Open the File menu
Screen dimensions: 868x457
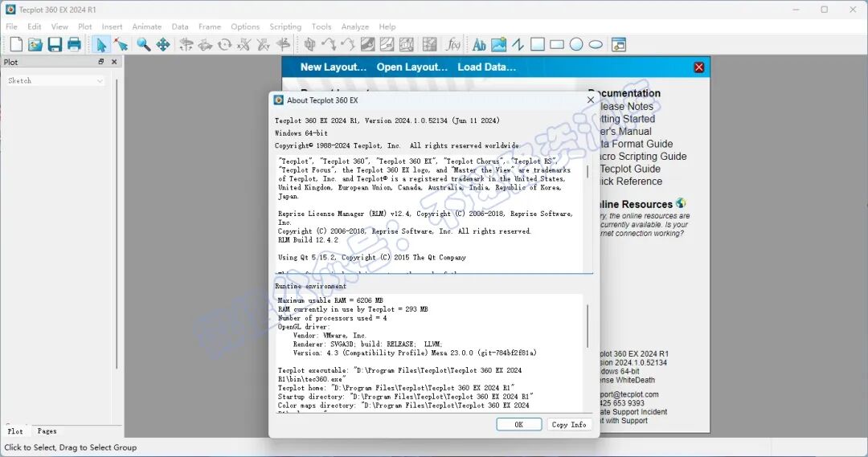point(11,27)
